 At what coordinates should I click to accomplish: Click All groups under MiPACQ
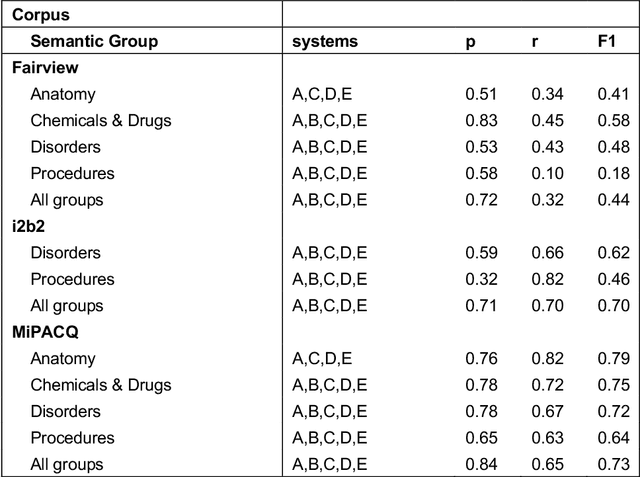pyautogui.click(x=66, y=464)
